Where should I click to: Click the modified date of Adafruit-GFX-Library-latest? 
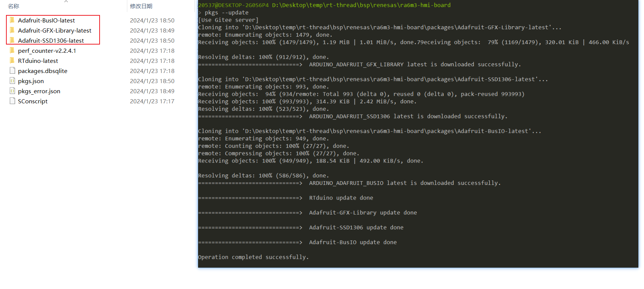pos(152,30)
